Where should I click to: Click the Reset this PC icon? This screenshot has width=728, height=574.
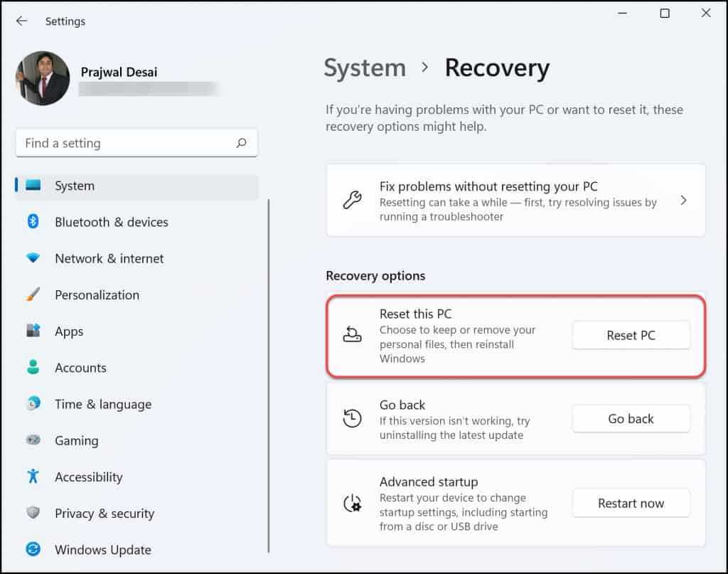[x=352, y=334]
